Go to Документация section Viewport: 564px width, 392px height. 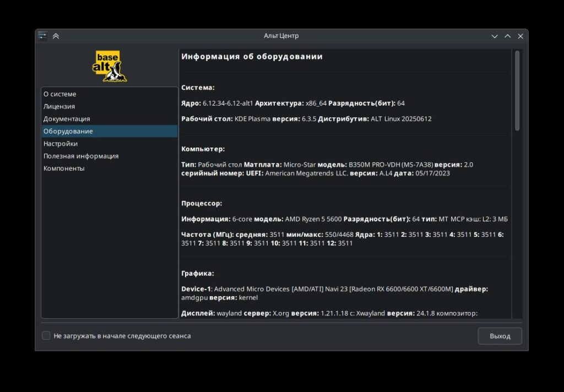110,119
